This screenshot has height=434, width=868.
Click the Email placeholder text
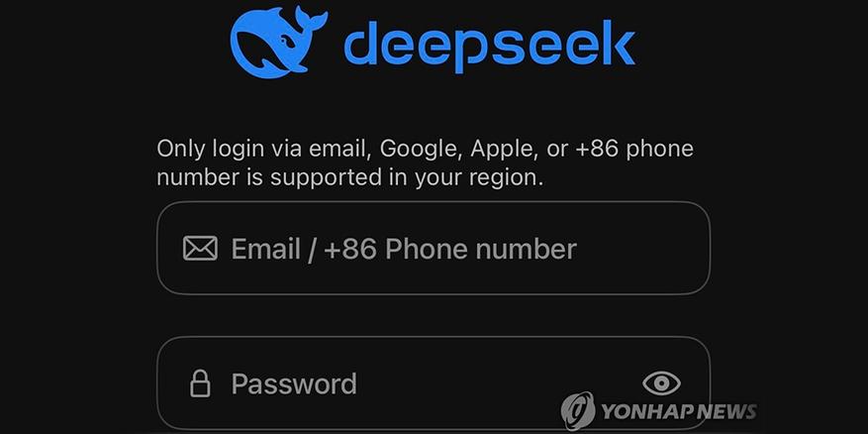(265, 249)
